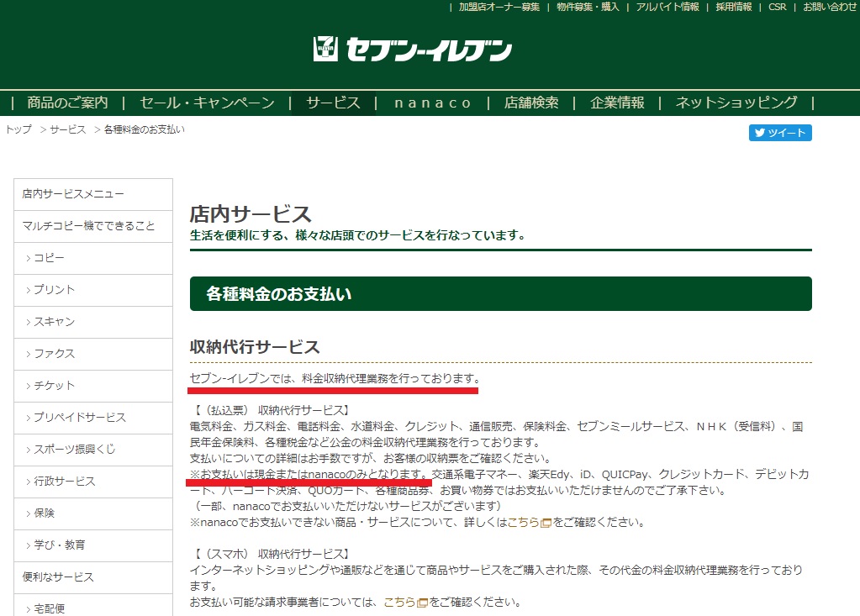Open 行政サービス sidebar item
Screen dimensions: 860x616
pyautogui.click(x=93, y=482)
